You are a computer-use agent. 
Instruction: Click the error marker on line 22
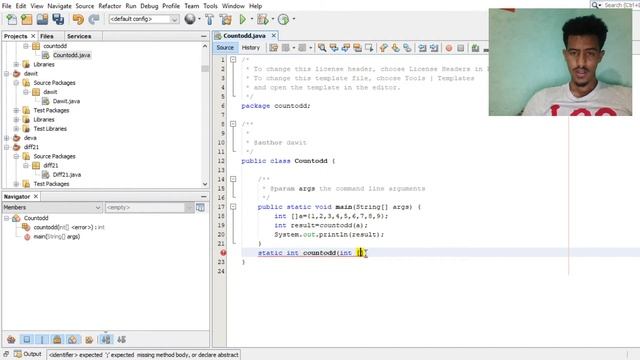(x=223, y=253)
